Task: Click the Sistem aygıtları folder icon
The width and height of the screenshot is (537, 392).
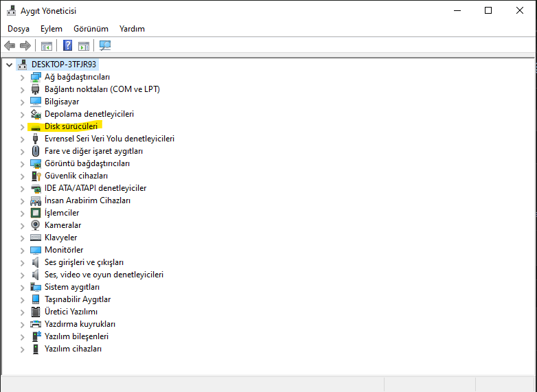Action: click(x=36, y=287)
